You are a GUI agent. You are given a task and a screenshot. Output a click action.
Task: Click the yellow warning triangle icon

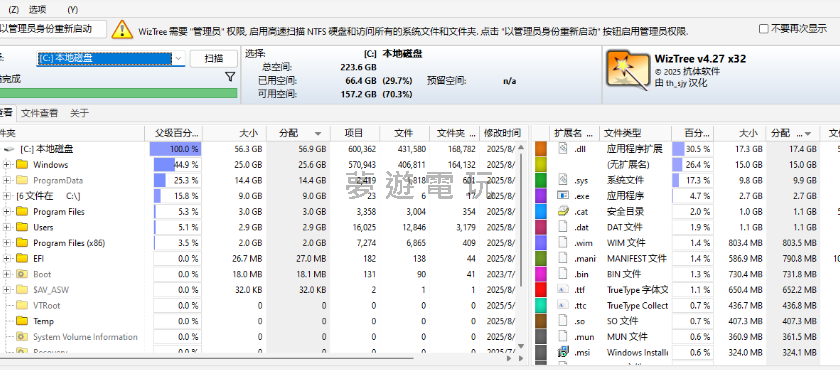(122, 29)
